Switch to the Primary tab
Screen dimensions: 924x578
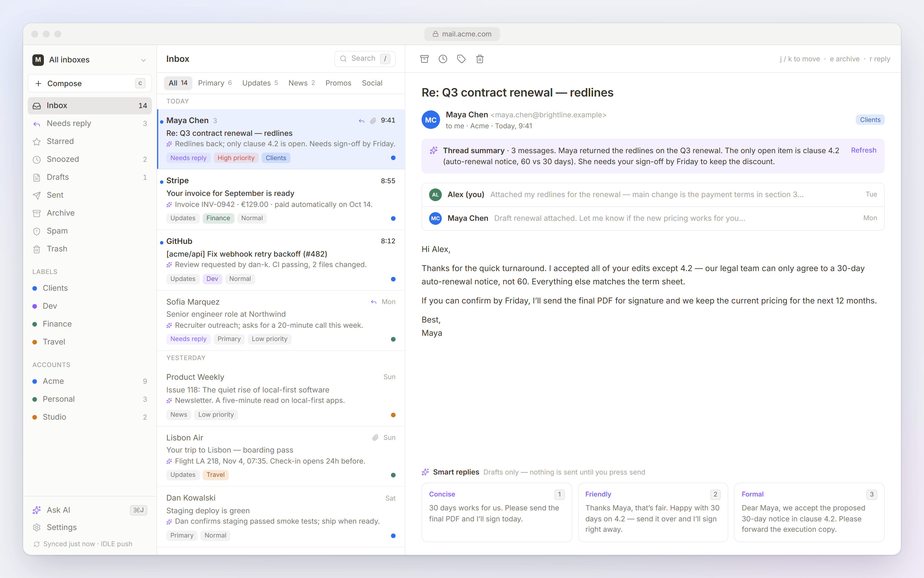pyautogui.click(x=215, y=83)
